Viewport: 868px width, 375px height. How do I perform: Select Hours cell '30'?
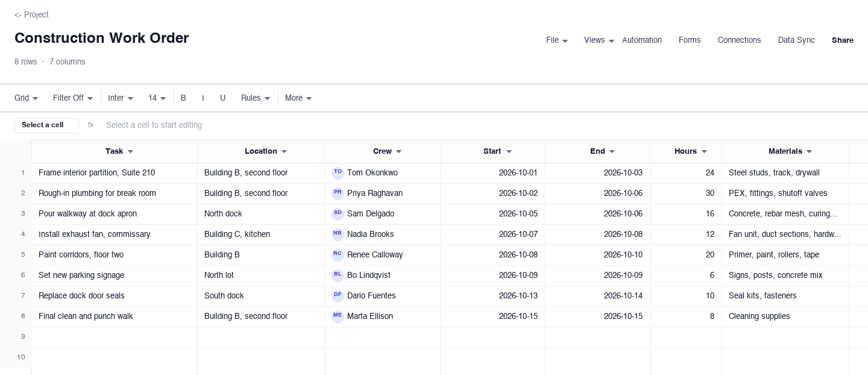686,194
